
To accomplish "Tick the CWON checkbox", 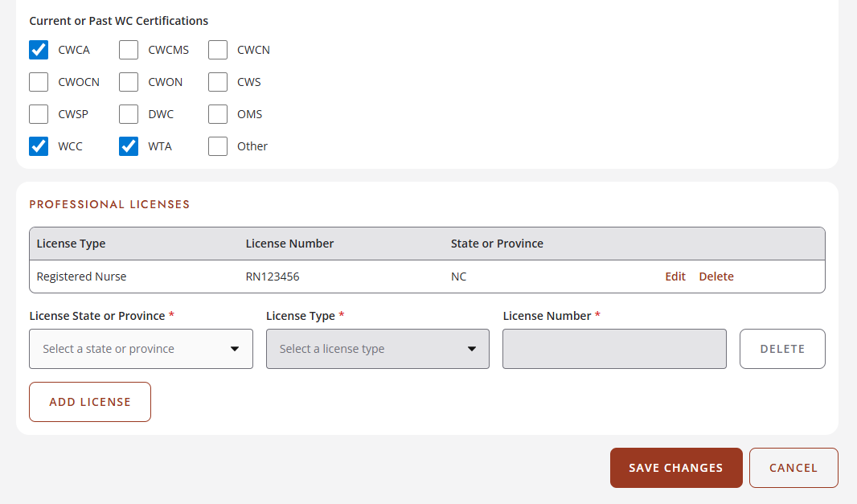I will (x=129, y=82).
